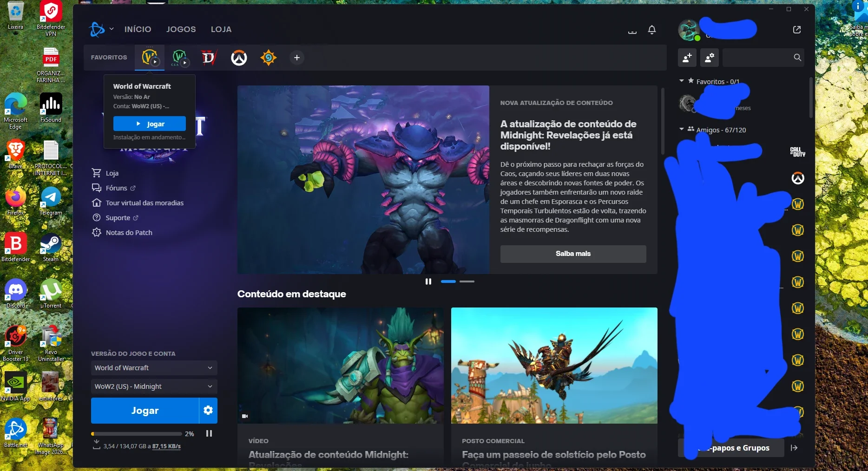Open Firefox desktop icon
The image size is (868, 471).
pyautogui.click(x=15, y=201)
